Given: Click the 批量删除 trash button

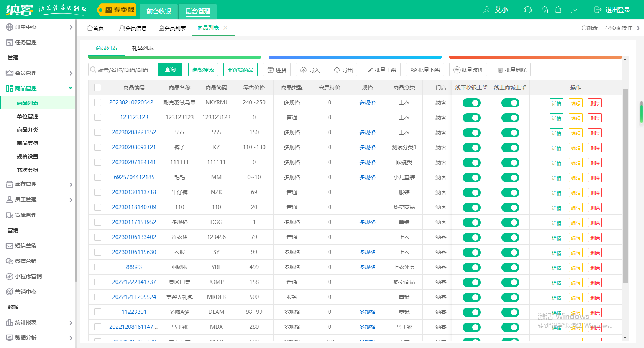Looking at the screenshot, I should pyautogui.click(x=511, y=70).
